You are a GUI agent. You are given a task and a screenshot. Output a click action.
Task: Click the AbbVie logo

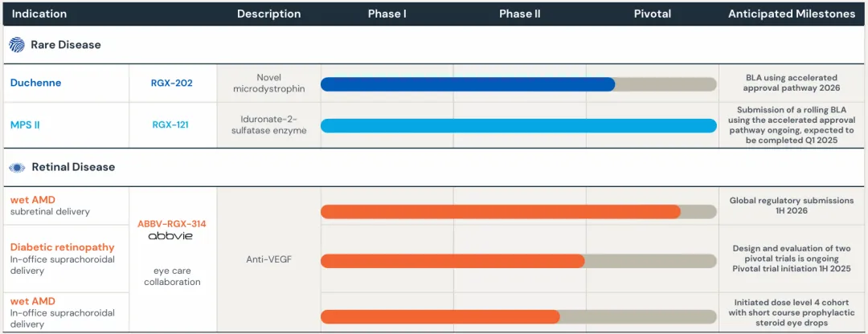click(170, 237)
